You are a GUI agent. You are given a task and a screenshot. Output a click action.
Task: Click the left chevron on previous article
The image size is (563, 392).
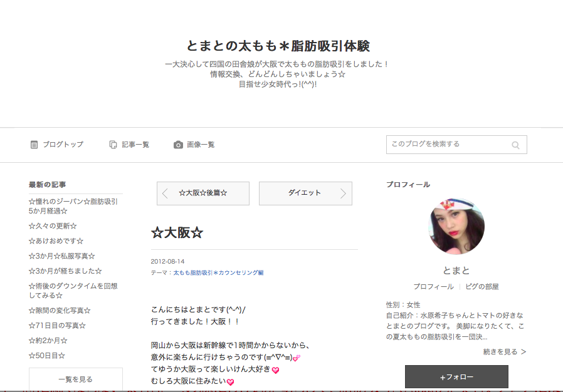tap(165, 193)
